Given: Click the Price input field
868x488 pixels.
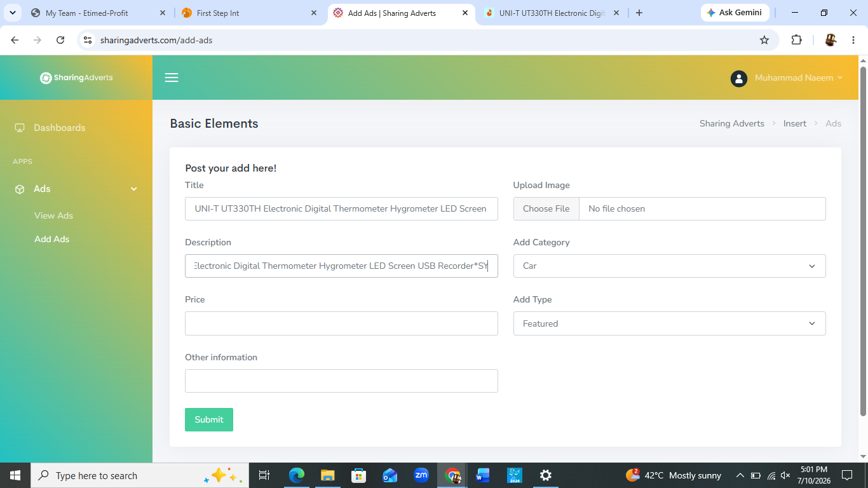Looking at the screenshot, I should coord(341,323).
